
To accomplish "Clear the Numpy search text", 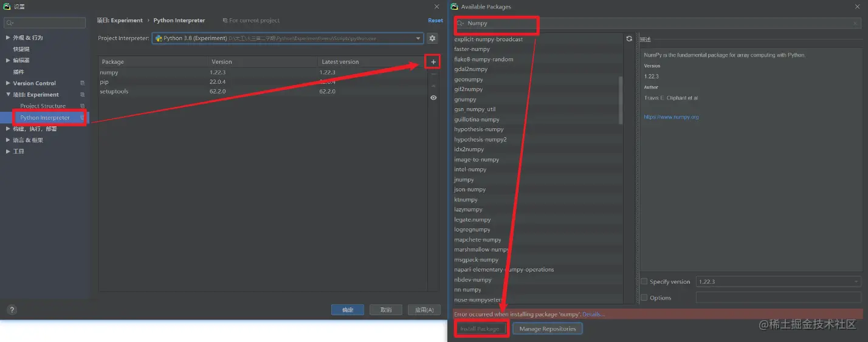I will [855, 24].
